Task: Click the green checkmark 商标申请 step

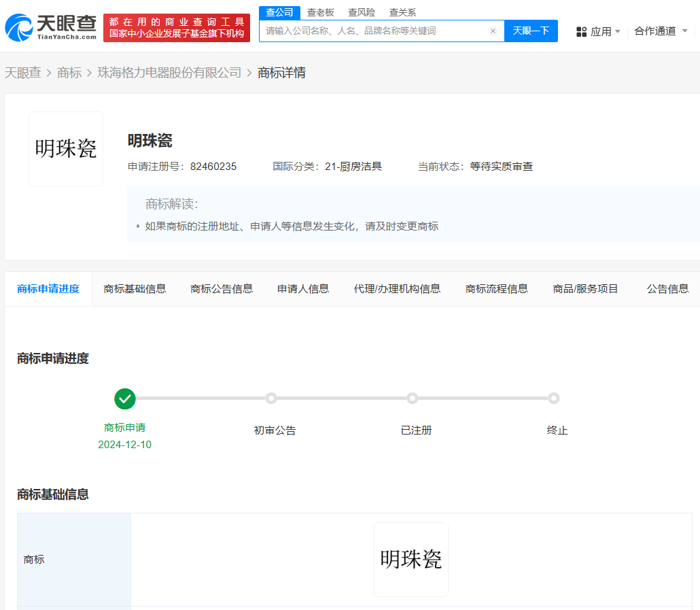Action: click(x=125, y=399)
